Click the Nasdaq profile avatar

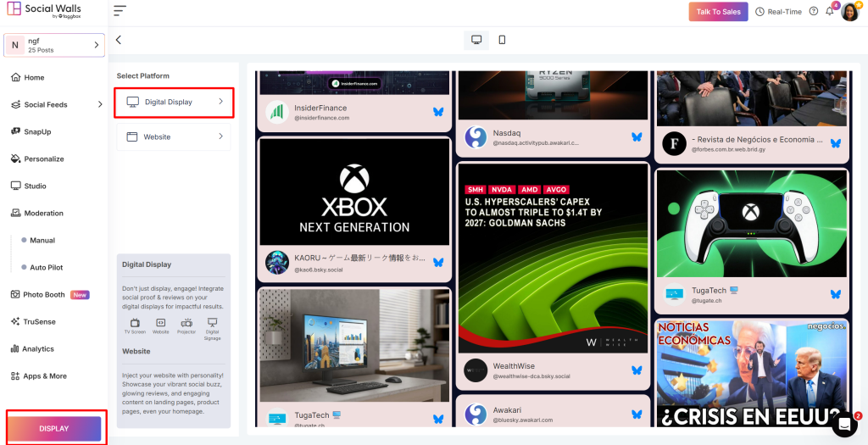(x=476, y=137)
